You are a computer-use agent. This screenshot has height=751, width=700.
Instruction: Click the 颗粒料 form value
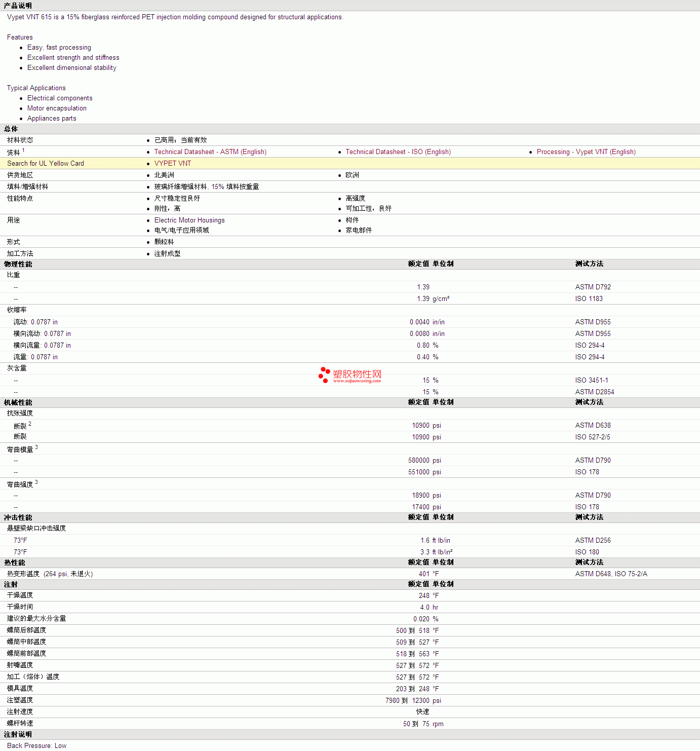pyautogui.click(x=164, y=242)
